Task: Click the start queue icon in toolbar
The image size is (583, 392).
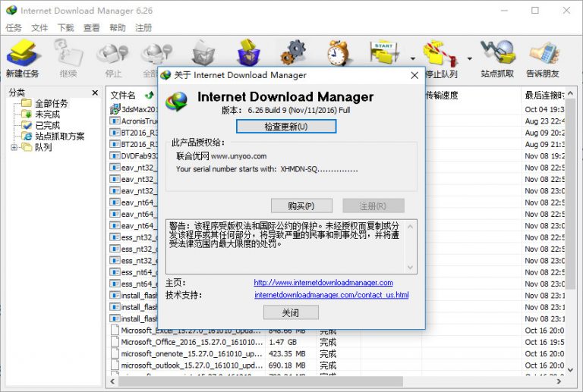Action: [384, 53]
